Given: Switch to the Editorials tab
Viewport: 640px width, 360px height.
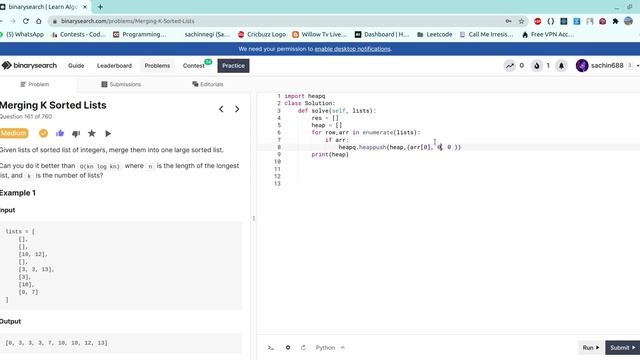Looking at the screenshot, I should 208,84.
